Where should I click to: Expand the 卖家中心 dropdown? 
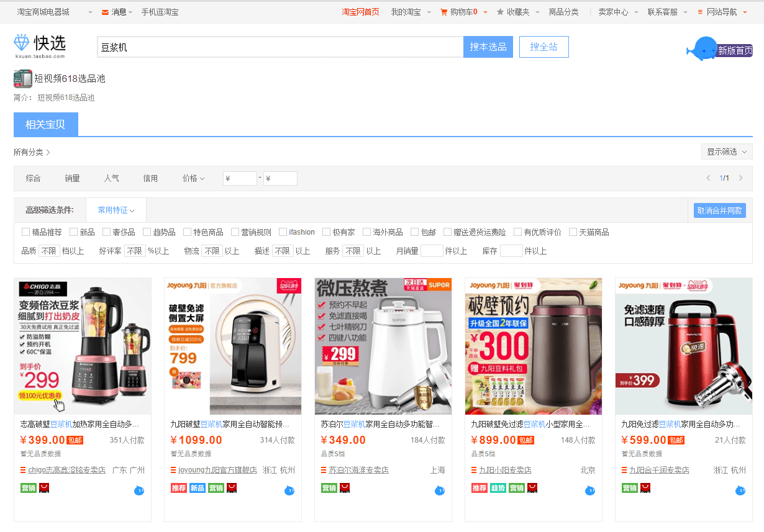(x=618, y=12)
